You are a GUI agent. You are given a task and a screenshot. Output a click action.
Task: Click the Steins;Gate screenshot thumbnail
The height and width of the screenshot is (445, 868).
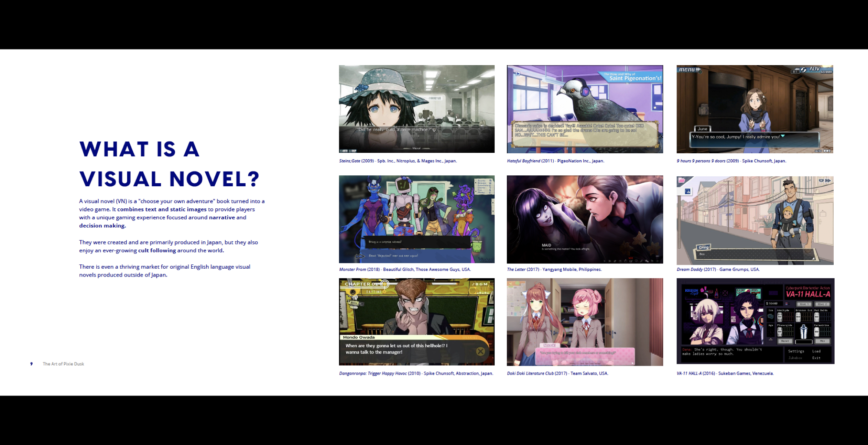417,109
